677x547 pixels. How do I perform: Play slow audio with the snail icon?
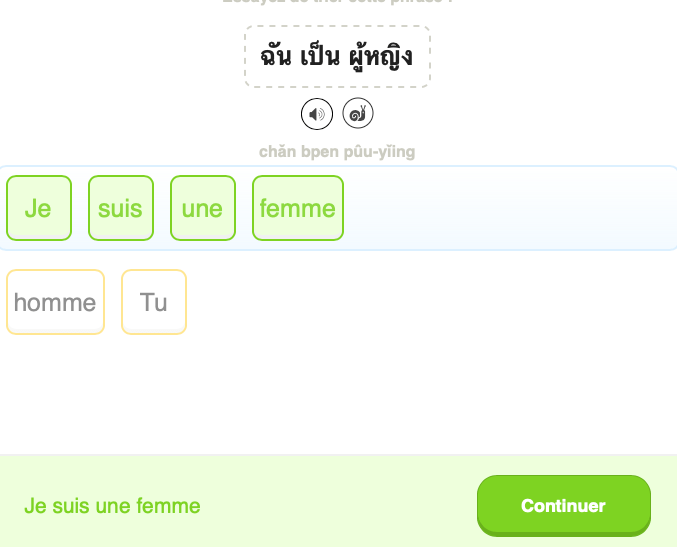[358, 114]
